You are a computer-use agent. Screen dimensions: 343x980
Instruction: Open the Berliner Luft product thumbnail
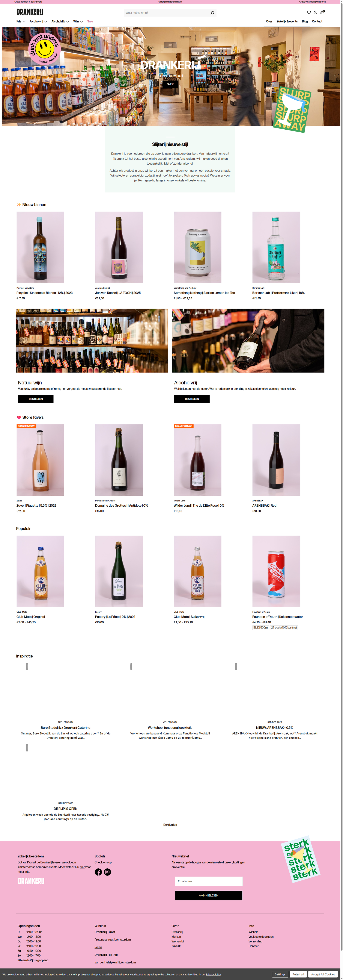(276, 247)
